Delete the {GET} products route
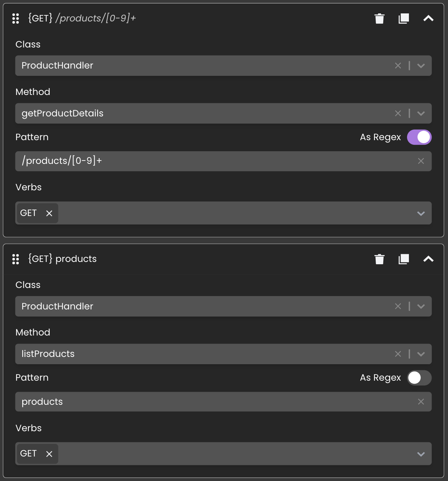Screen dimensions: 448x481 [x=379, y=259]
